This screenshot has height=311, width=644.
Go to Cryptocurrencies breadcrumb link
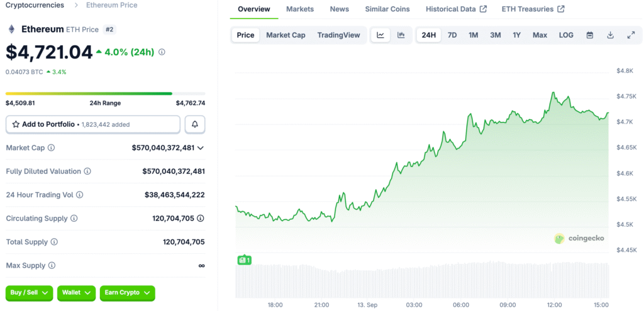click(35, 5)
